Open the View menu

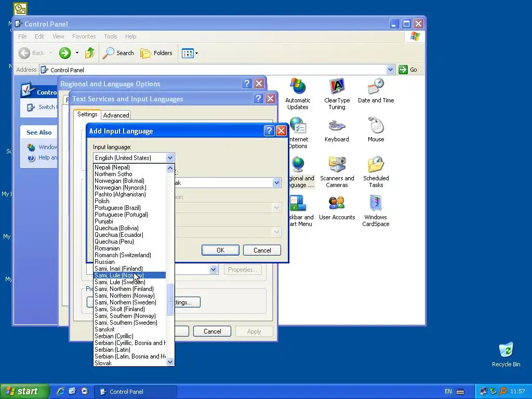58,36
